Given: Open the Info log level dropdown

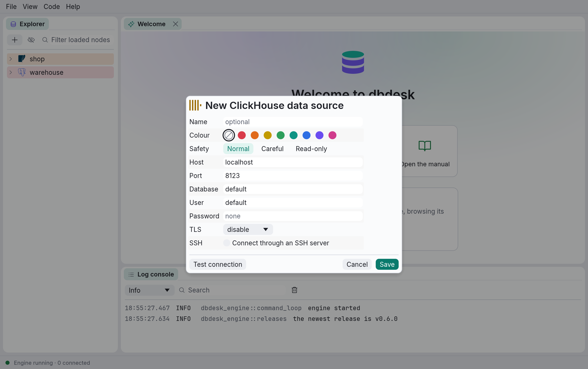Looking at the screenshot, I should pos(149,290).
